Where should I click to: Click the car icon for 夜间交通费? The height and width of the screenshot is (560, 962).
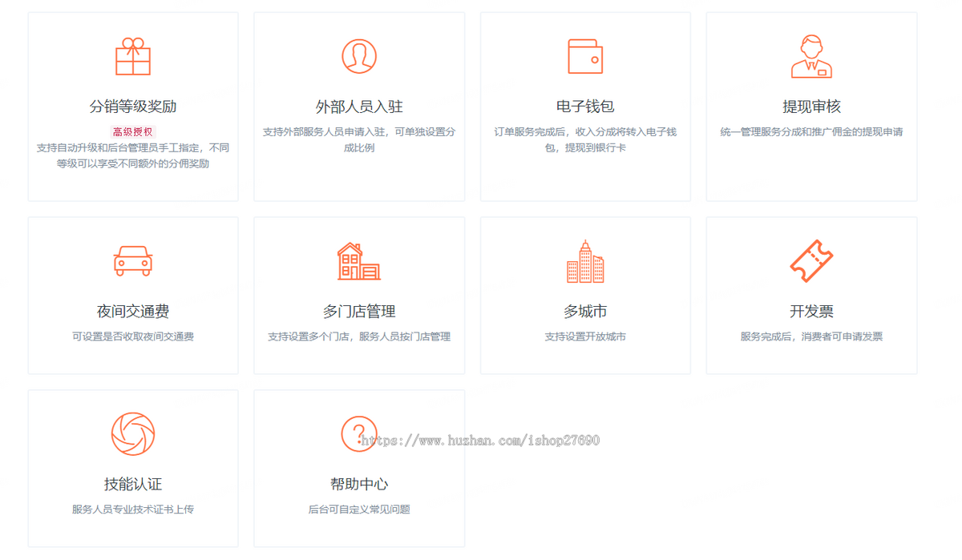pos(133,261)
